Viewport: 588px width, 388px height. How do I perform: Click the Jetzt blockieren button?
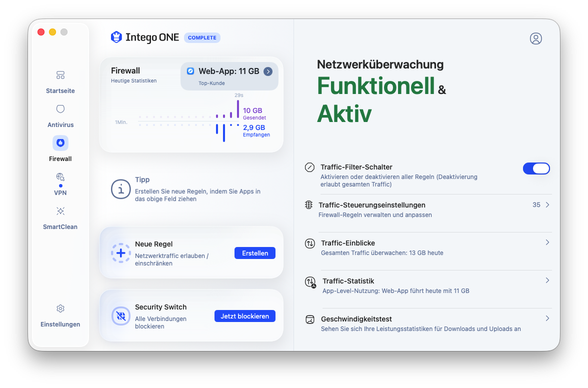[245, 316]
